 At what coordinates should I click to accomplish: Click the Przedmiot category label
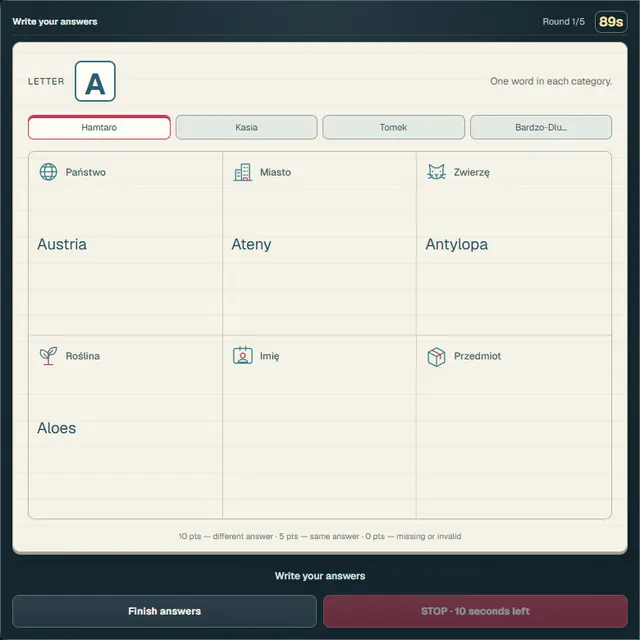[x=477, y=356]
